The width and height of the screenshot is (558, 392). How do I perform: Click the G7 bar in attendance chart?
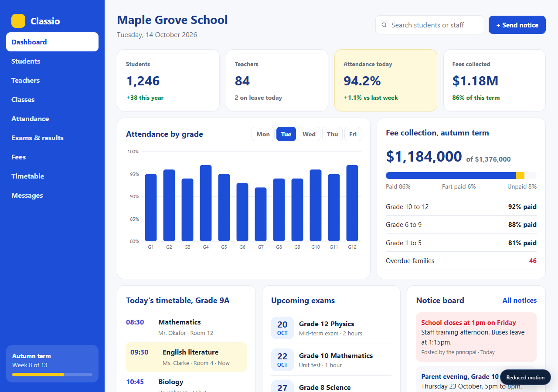coord(261,214)
